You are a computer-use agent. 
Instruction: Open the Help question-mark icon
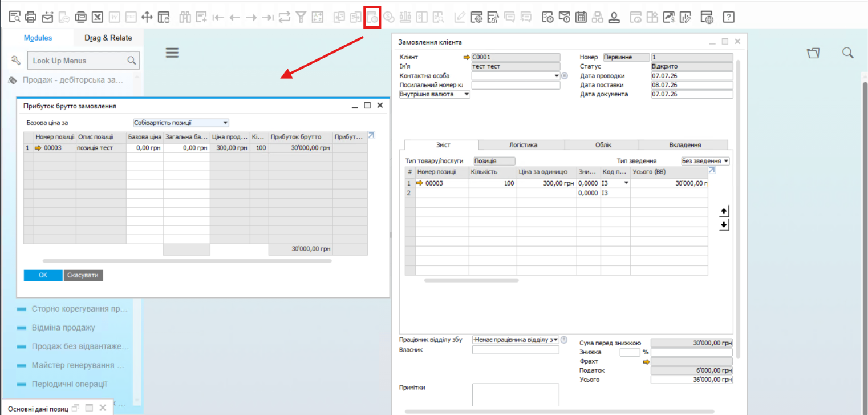(x=728, y=17)
